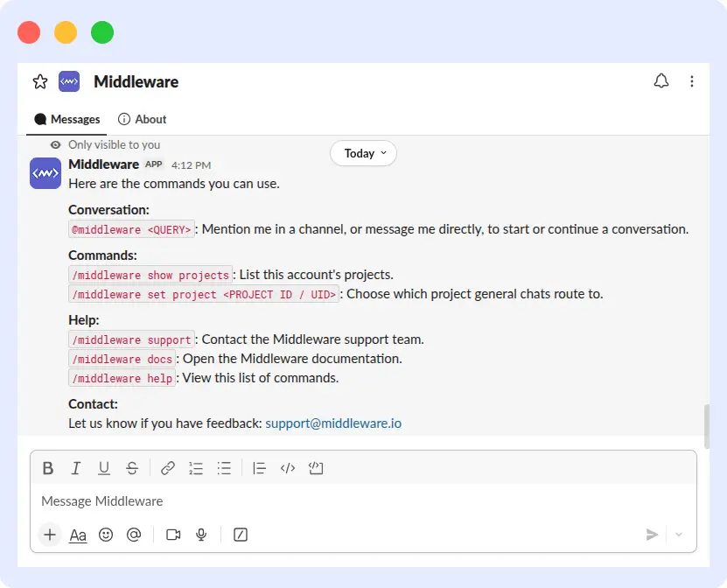Click the Middleware avatar beside the message
Image resolution: width=727 pixels, height=588 pixels.
click(x=45, y=173)
